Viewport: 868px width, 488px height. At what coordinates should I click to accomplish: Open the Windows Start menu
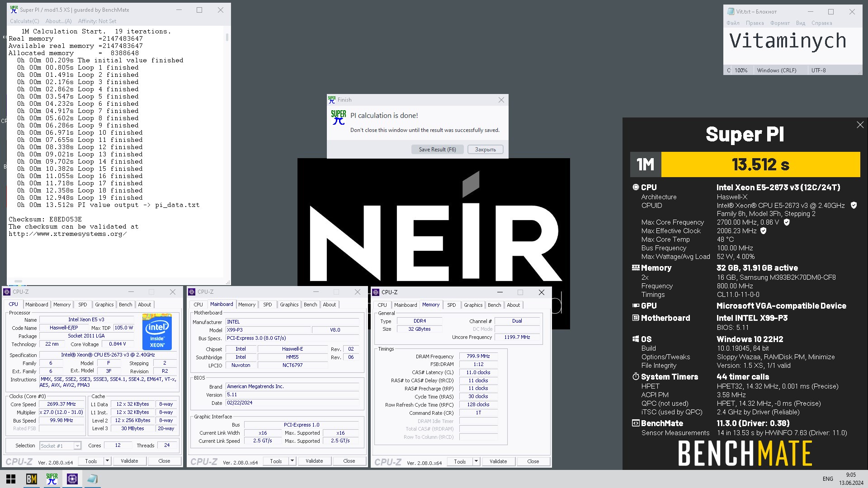point(11,479)
